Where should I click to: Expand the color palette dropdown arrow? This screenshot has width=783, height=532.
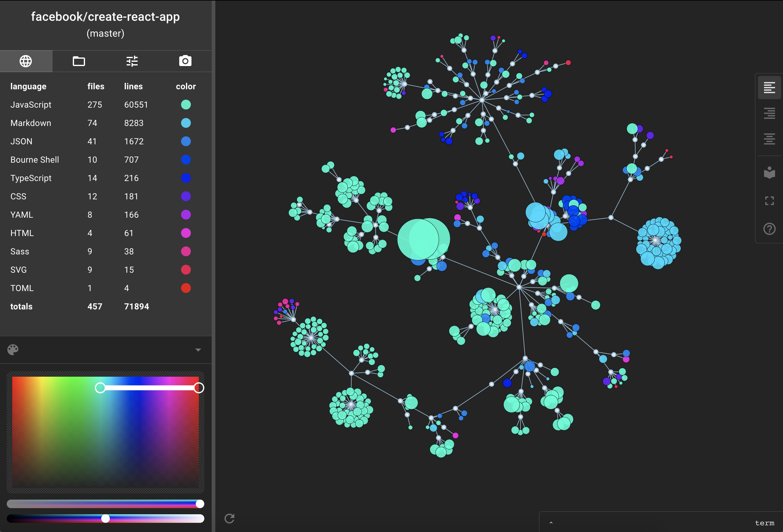(x=198, y=350)
